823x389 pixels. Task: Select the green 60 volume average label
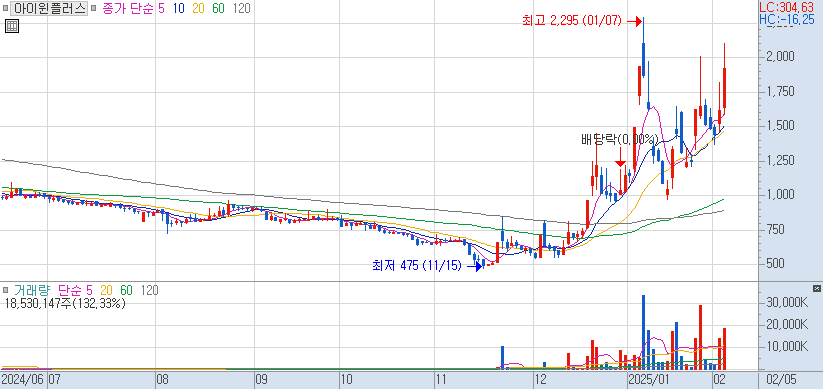(x=126, y=290)
